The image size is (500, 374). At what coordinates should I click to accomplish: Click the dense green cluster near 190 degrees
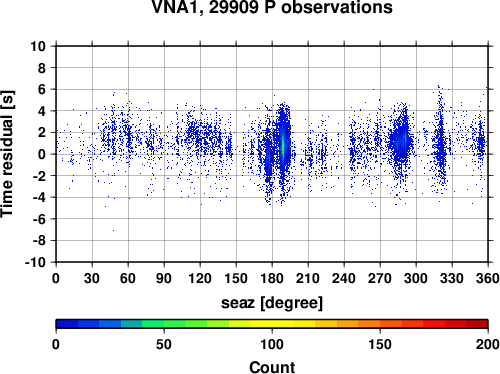(283, 147)
